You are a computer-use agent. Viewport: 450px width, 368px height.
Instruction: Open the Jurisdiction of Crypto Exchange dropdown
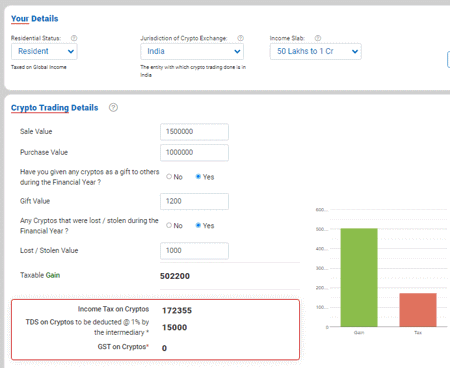192,52
